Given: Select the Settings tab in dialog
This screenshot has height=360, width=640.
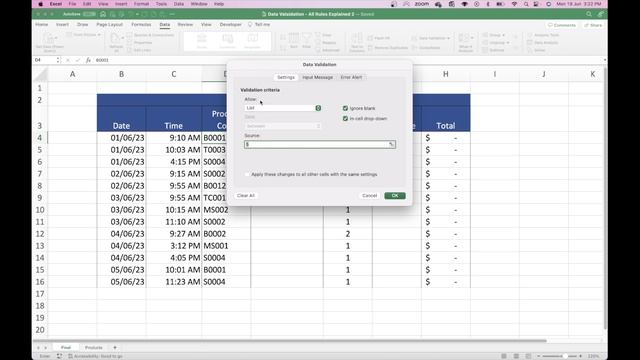Looking at the screenshot, I should click(286, 77).
